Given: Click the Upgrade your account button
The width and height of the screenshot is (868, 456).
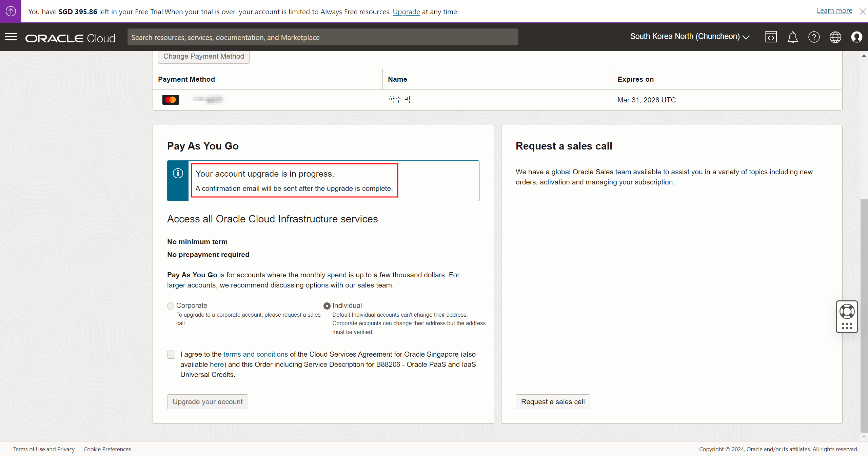Looking at the screenshot, I should [208, 402].
